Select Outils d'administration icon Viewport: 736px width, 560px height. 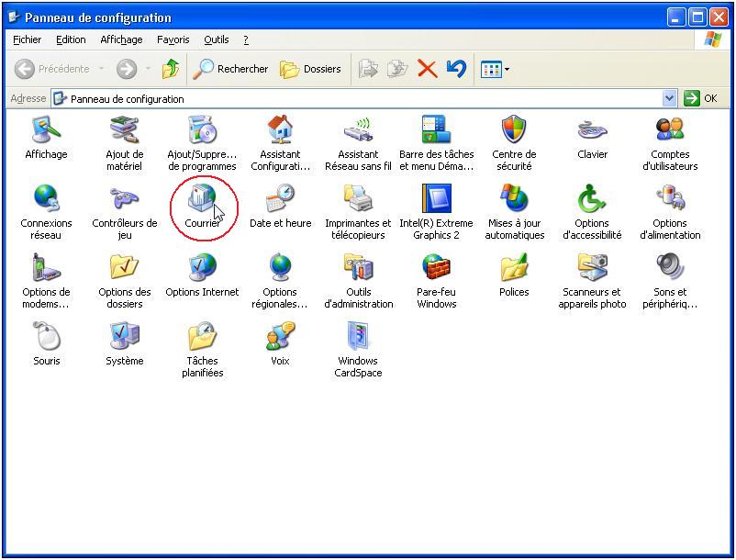(x=358, y=266)
